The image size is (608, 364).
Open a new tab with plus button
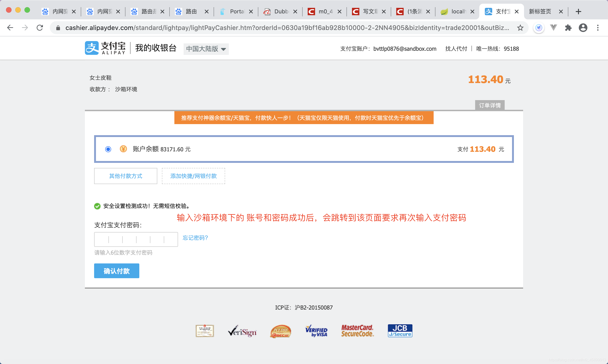point(578,12)
